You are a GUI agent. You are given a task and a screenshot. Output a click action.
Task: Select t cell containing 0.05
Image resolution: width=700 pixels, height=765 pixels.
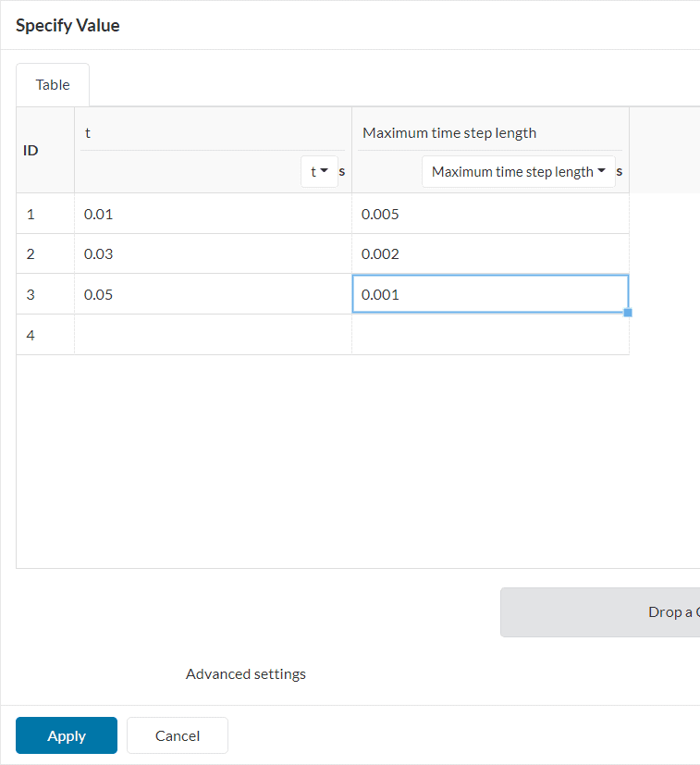click(213, 294)
